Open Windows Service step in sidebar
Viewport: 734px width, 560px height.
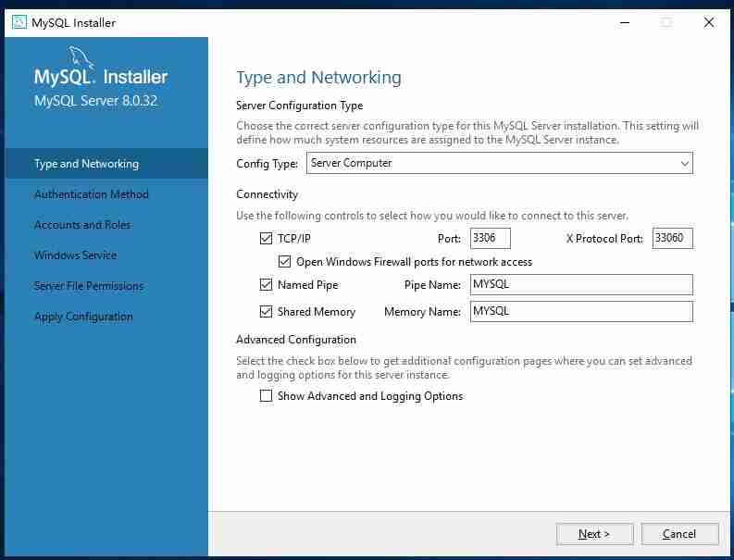coord(75,255)
